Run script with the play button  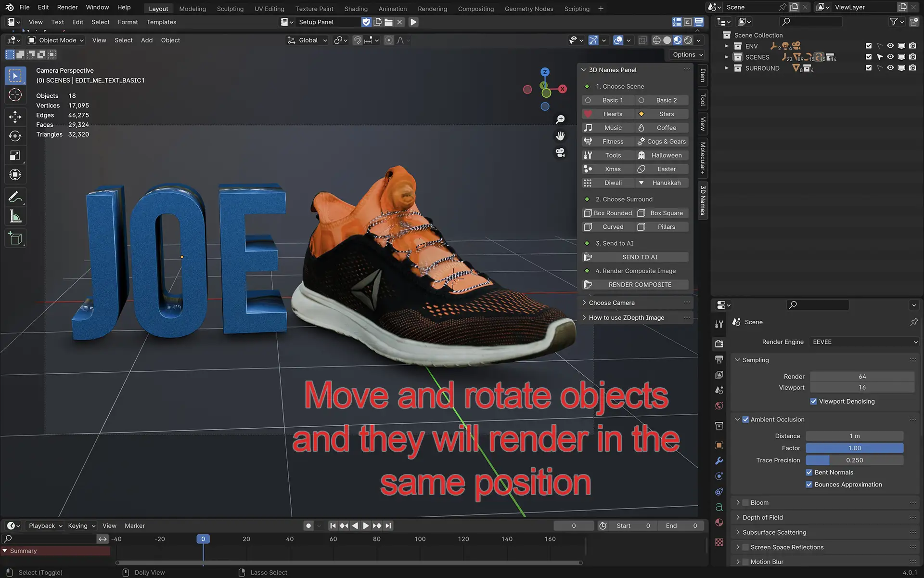413,22
